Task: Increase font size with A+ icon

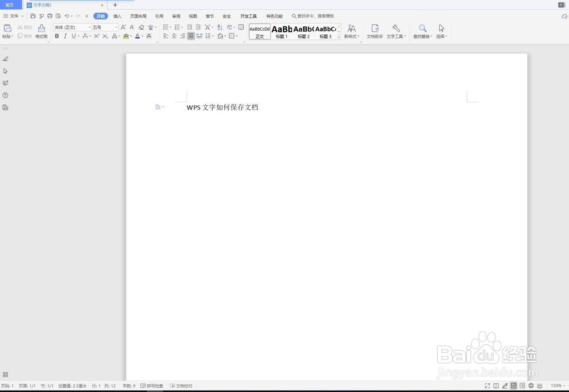Action: coord(123,27)
